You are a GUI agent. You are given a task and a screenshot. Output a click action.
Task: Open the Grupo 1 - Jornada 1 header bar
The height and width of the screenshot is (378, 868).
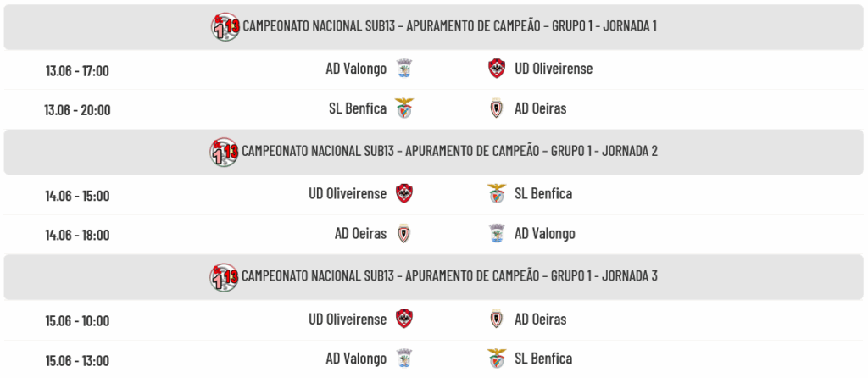click(x=434, y=27)
